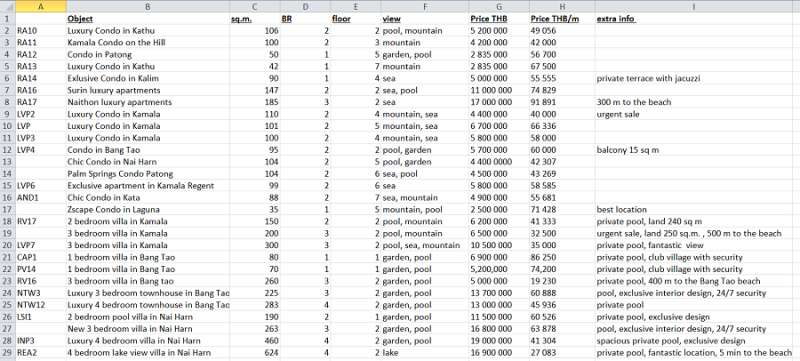Select cell with code RV17
This screenshot has height=361, width=800.
(x=40, y=221)
